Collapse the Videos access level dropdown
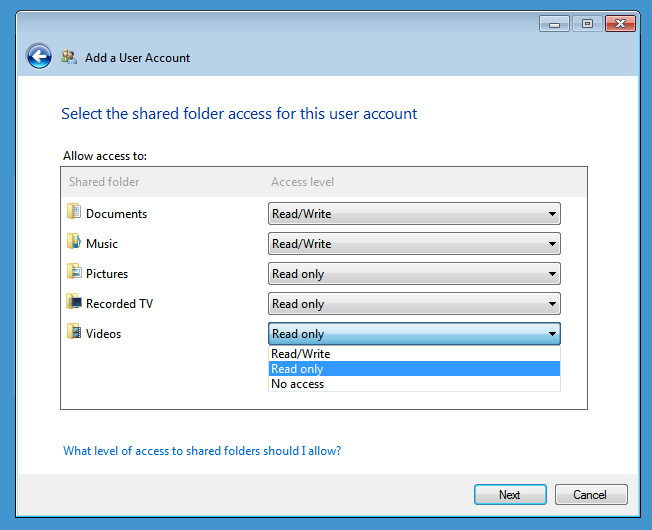This screenshot has width=652, height=530. (414, 334)
